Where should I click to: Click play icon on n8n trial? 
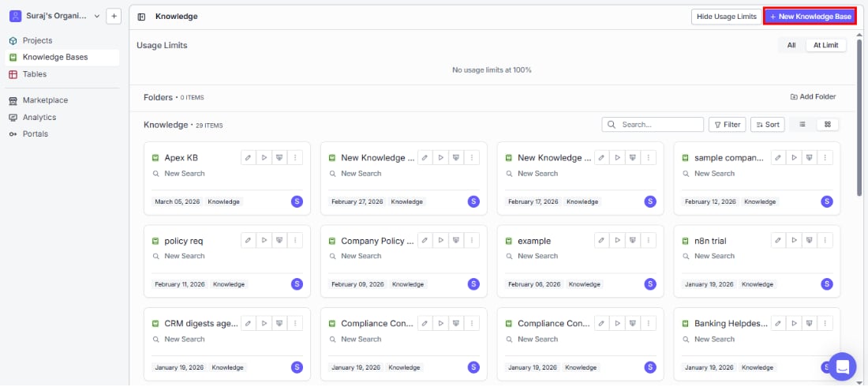tap(794, 241)
